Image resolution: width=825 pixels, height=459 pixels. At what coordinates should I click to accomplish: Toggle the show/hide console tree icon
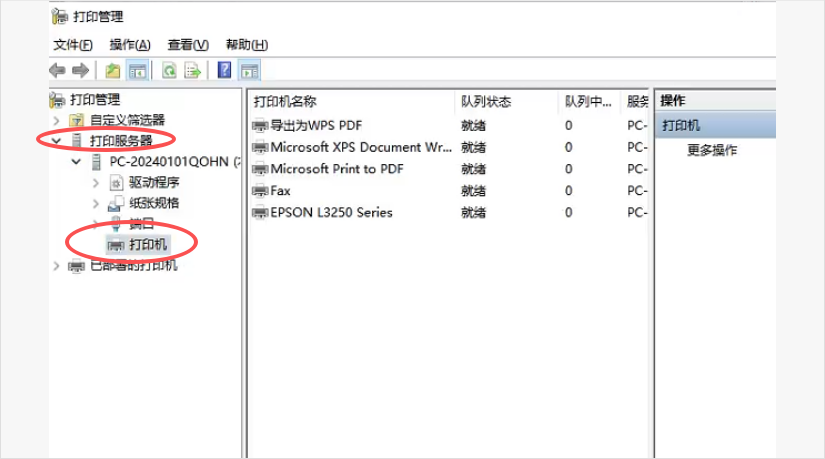(137, 71)
